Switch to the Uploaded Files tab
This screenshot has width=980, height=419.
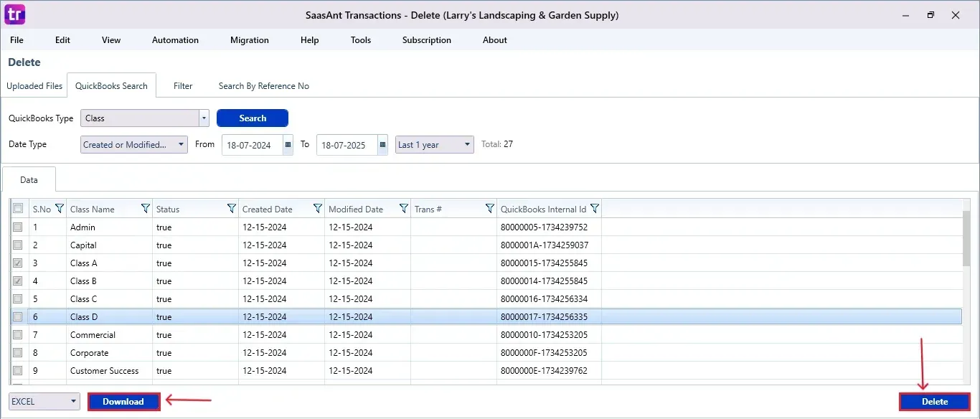pos(34,86)
